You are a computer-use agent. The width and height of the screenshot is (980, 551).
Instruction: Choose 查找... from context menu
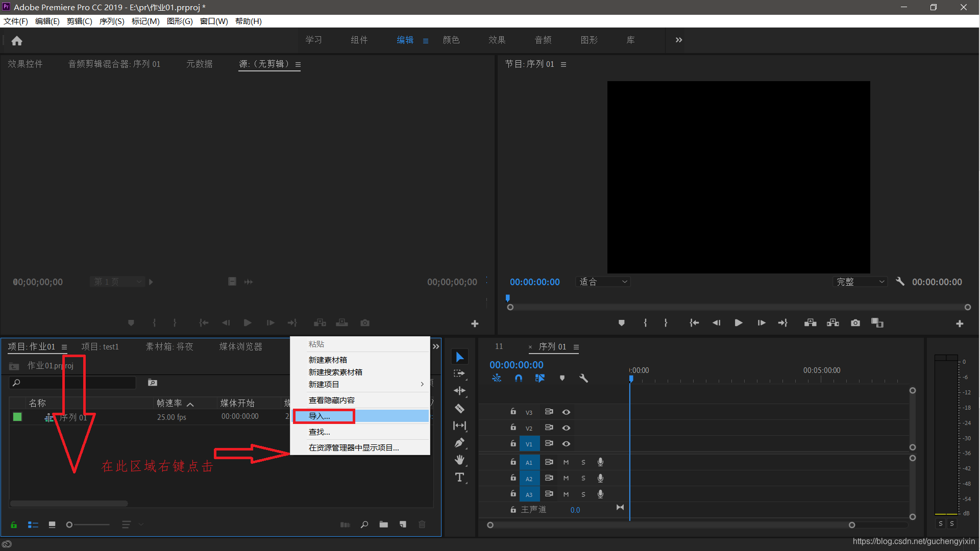(360, 432)
